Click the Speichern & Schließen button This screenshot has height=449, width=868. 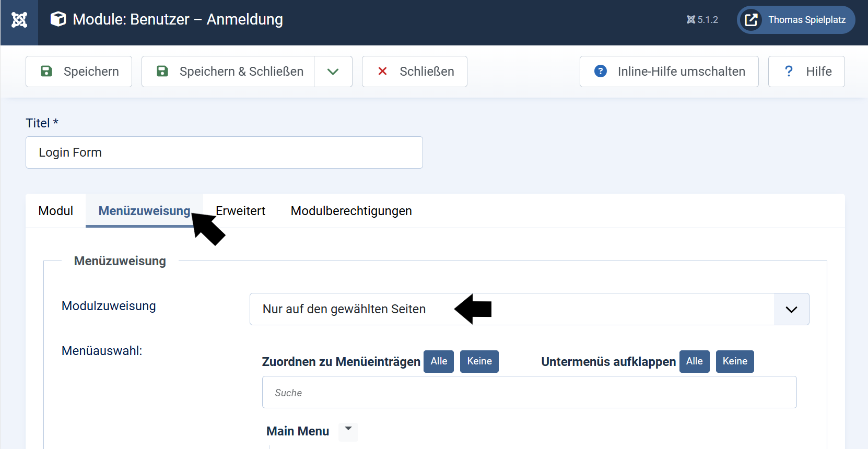pyautogui.click(x=228, y=72)
